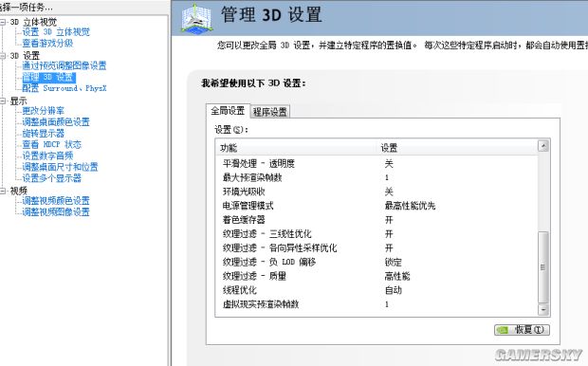588x366 pixels.
Task: Open 配置 Surround、PhysX link
Action: (64, 88)
